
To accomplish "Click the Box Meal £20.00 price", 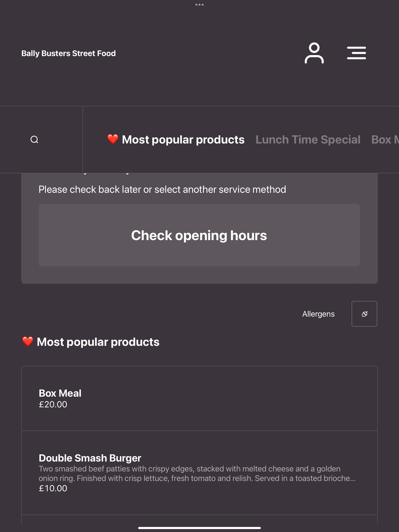I will tap(53, 404).
